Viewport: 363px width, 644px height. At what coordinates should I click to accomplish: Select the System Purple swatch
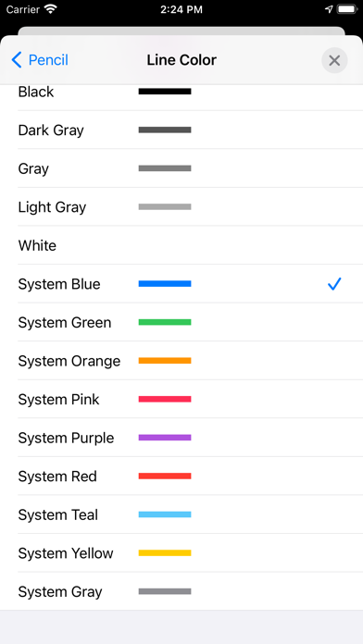[165, 438]
